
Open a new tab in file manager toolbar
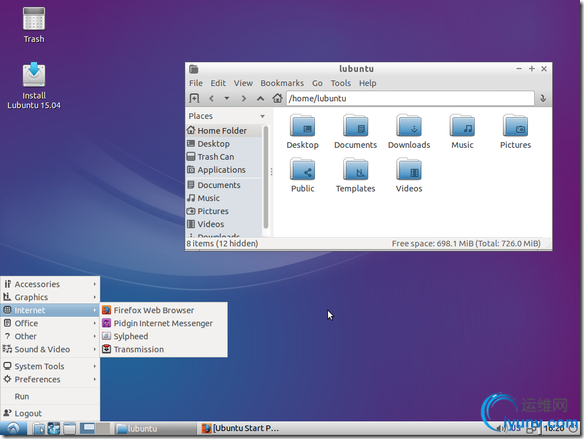194,98
